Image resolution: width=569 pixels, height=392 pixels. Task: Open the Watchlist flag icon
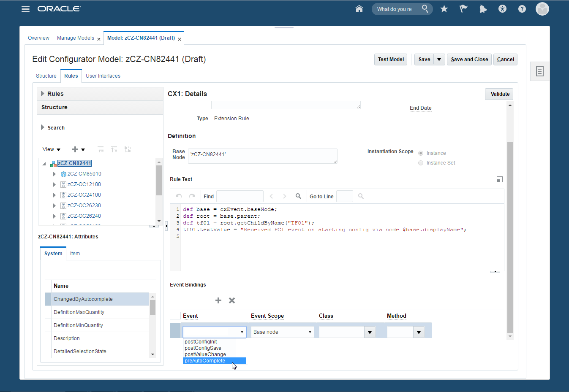coord(463,9)
